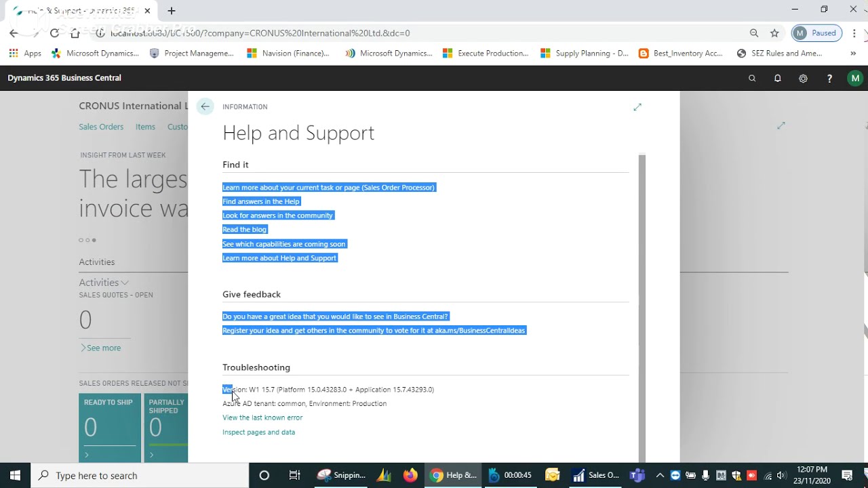Screen dimensions: 868x488
Task: Open Project Management bookmark
Action: point(192,53)
